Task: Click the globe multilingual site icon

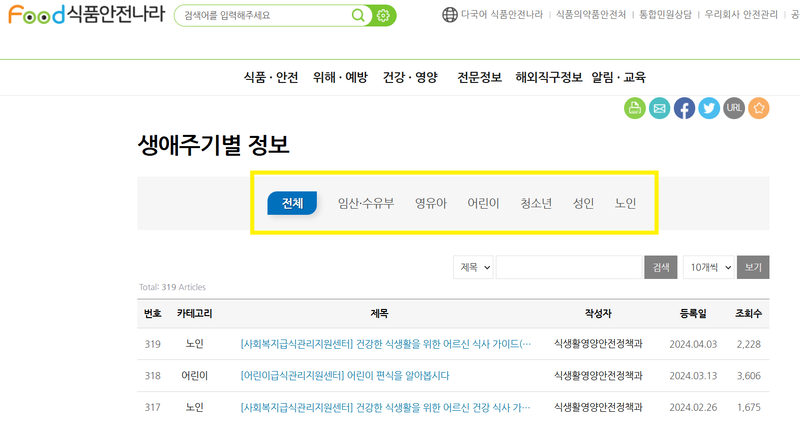Action: point(450,15)
